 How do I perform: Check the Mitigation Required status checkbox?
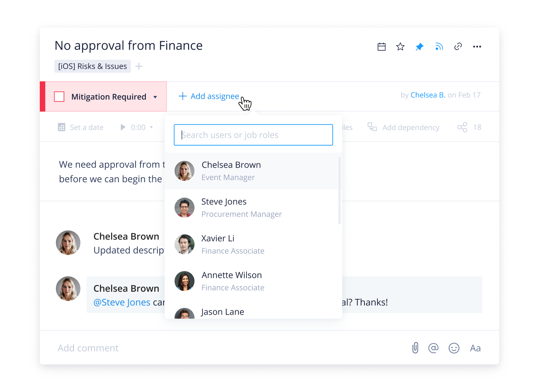point(59,96)
